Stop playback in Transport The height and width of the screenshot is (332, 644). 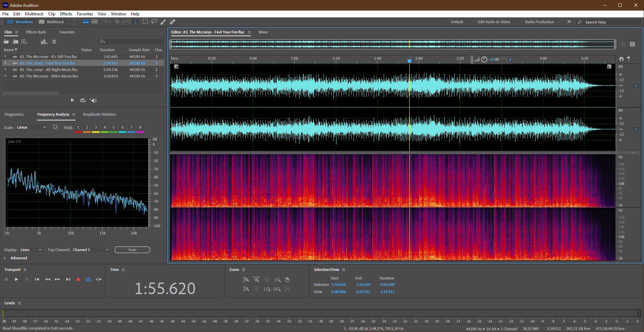point(6,279)
